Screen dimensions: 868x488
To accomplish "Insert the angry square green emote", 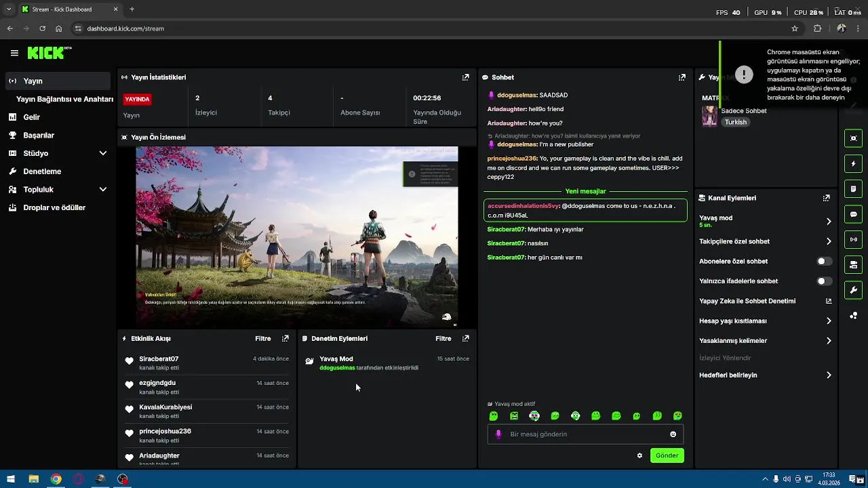I will click(514, 415).
